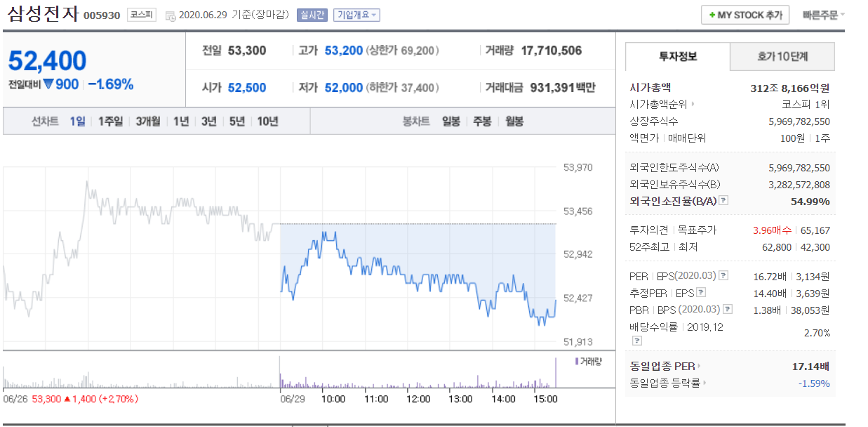Switch to the 투자정보 tab

tap(678, 57)
